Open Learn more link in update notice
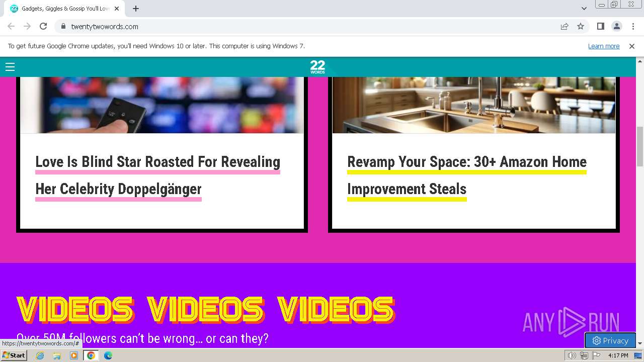The height and width of the screenshot is (362, 644). click(604, 46)
